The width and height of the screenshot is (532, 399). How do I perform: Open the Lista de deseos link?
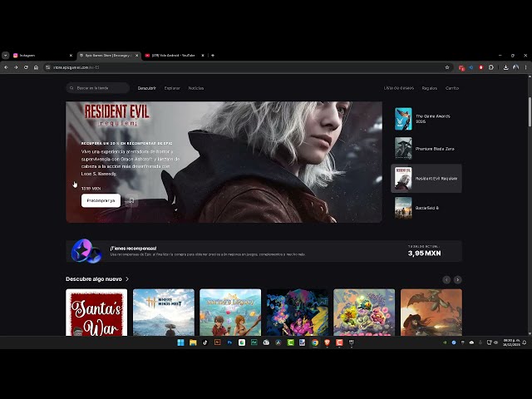point(399,88)
